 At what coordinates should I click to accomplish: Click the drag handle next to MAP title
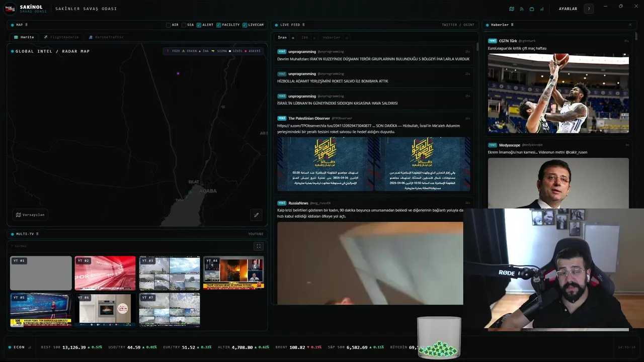pyautogui.click(x=26, y=25)
